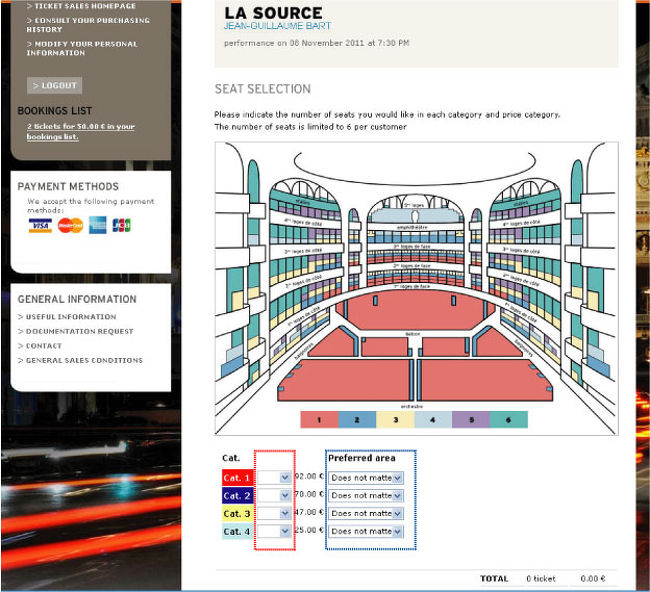
Task: Open the bookings list link
Action: [80, 131]
